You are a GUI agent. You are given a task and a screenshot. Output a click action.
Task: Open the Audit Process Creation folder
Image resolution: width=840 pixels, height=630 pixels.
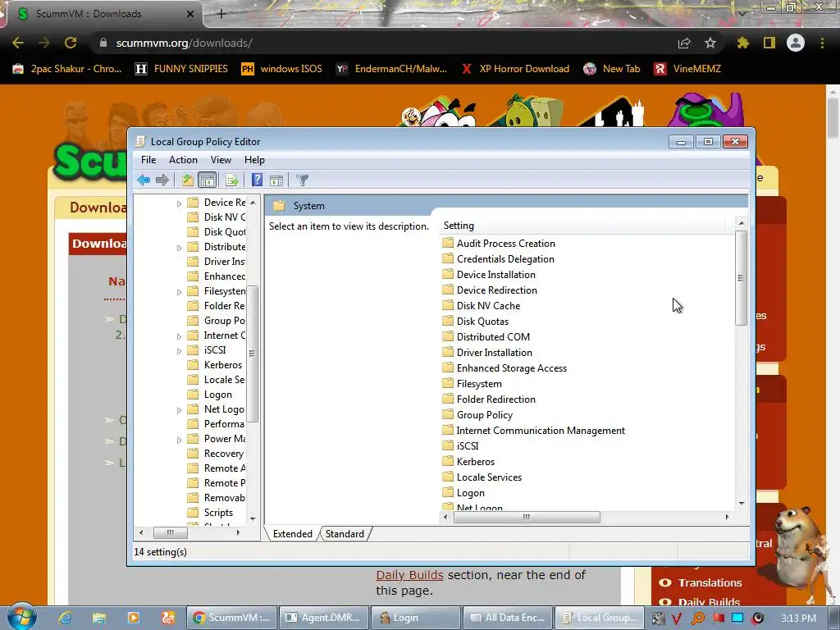[505, 243]
